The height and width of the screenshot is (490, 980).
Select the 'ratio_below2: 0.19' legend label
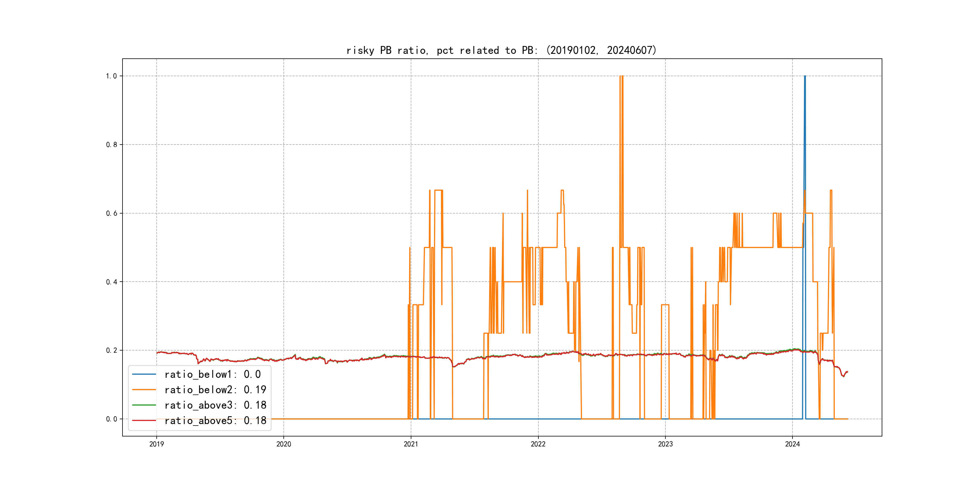(215, 390)
